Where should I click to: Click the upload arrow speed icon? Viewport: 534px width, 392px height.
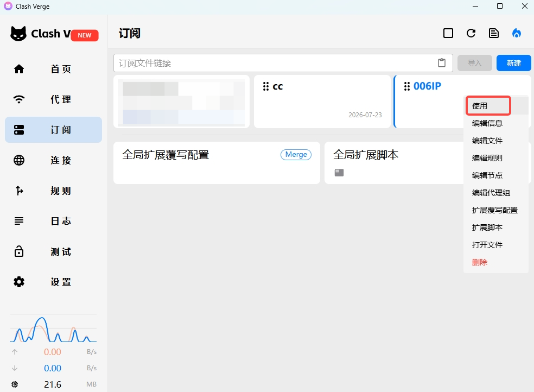coord(15,352)
